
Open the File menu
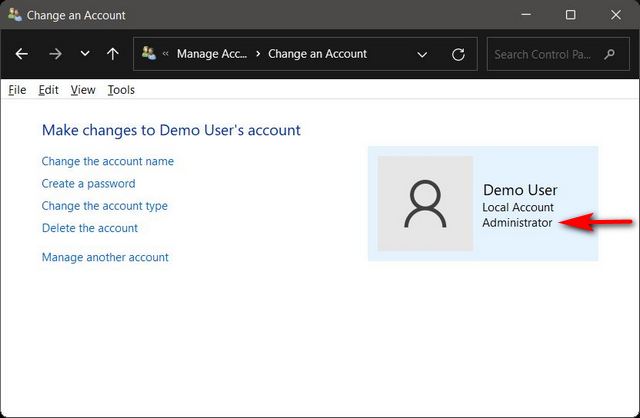17,90
